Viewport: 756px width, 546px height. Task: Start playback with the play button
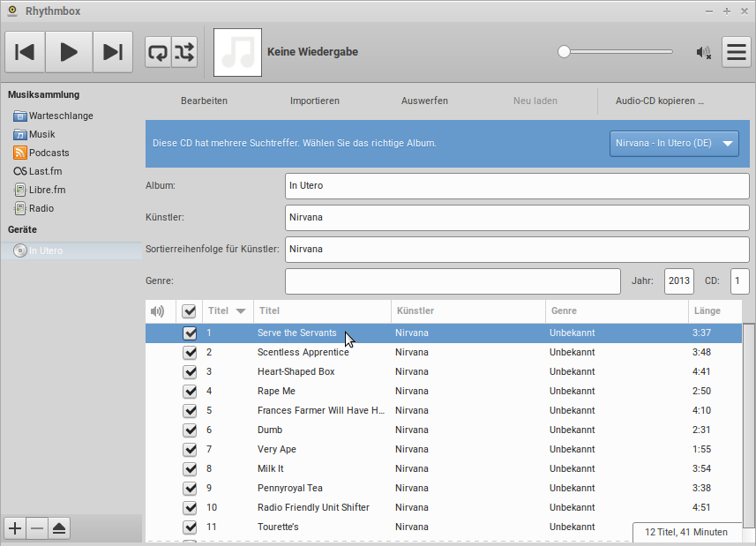pos(69,52)
